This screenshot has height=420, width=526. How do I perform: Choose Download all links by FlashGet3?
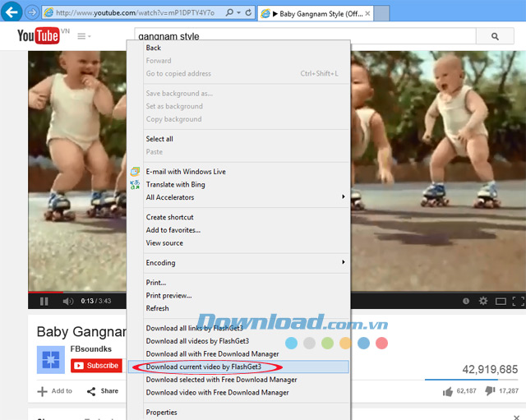(238, 328)
